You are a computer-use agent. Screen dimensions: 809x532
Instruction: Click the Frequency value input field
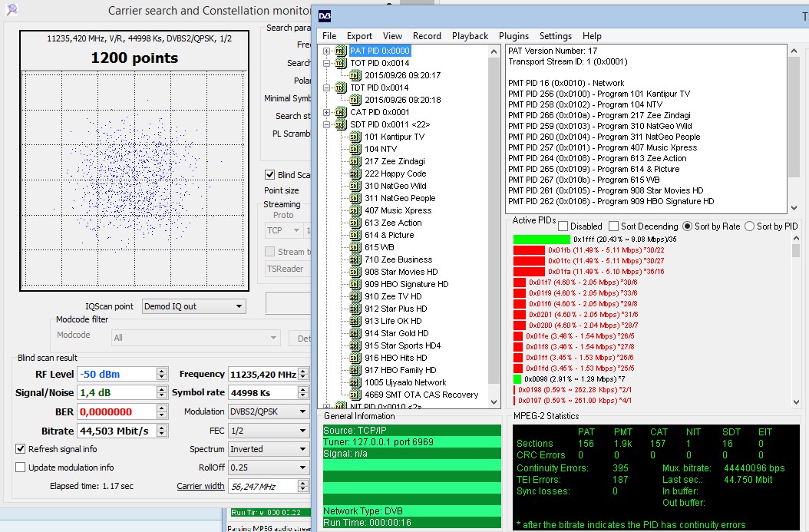point(262,375)
